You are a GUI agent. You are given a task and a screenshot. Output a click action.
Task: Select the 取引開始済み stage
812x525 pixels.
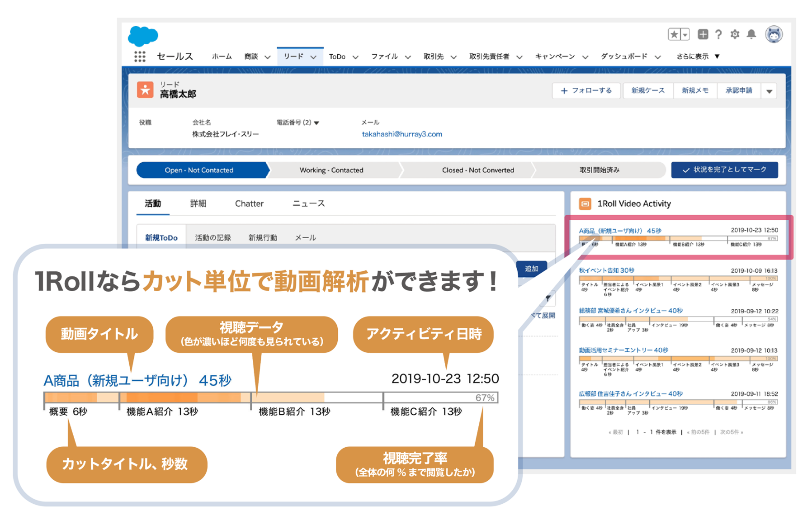pyautogui.click(x=600, y=170)
